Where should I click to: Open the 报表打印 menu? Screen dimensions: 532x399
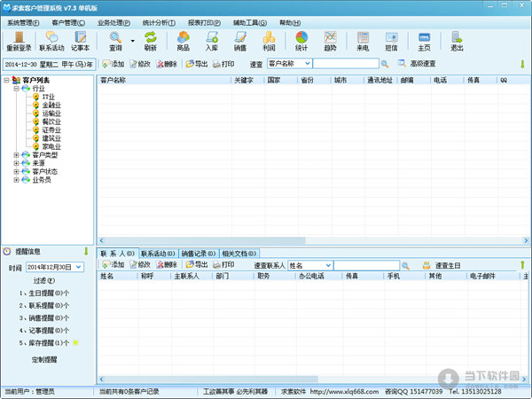click(204, 23)
